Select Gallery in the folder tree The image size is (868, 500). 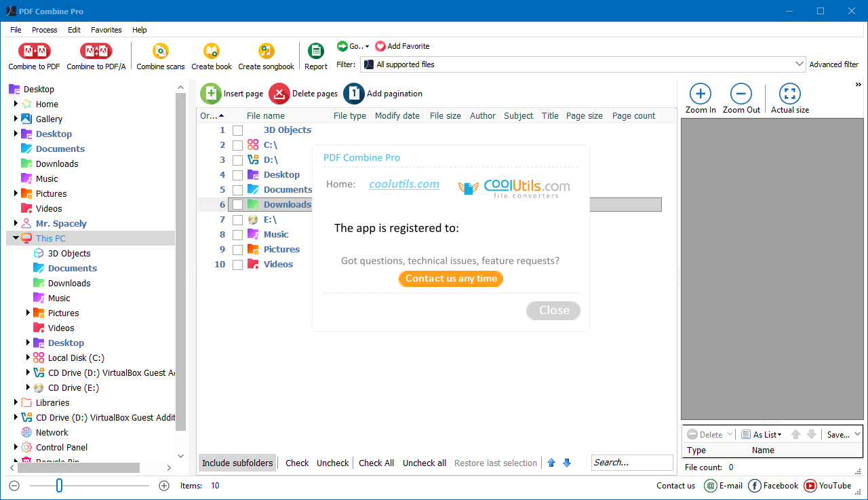pos(49,119)
